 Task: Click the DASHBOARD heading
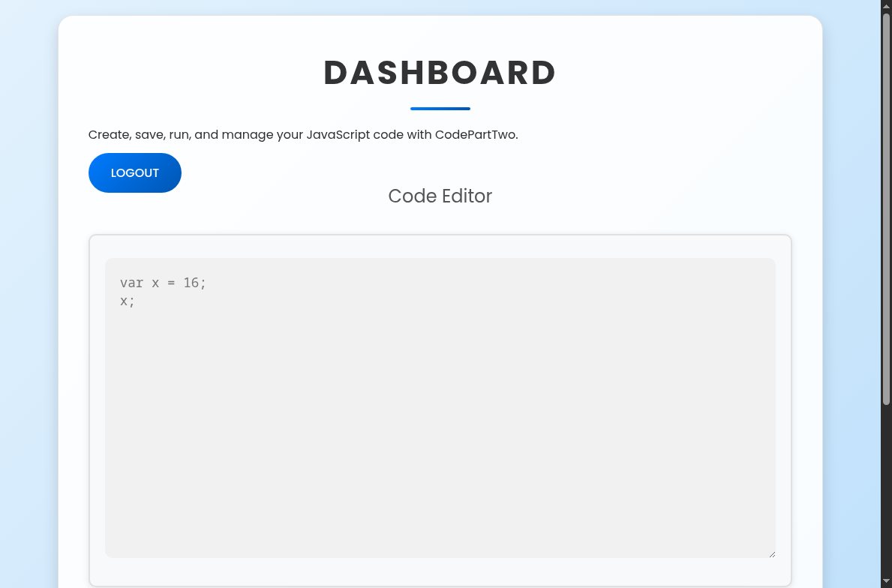[x=440, y=73]
